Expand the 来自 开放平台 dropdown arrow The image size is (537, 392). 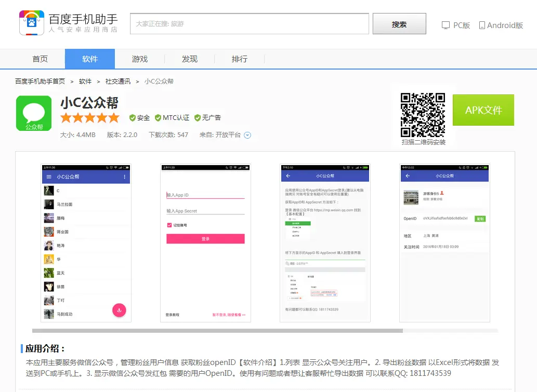[x=247, y=135]
